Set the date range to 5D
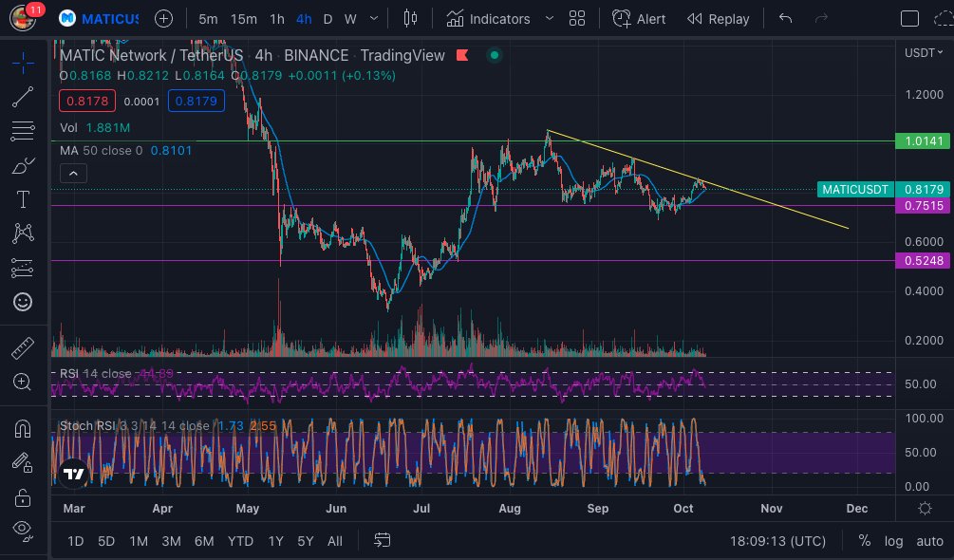The height and width of the screenshot is (560, 954). [106, 541]
